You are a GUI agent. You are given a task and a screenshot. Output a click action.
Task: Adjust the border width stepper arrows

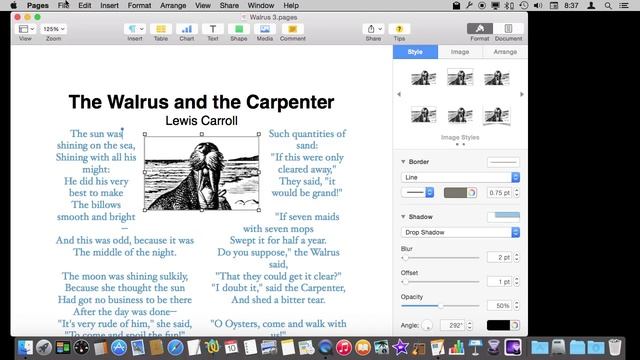(517, 193)
